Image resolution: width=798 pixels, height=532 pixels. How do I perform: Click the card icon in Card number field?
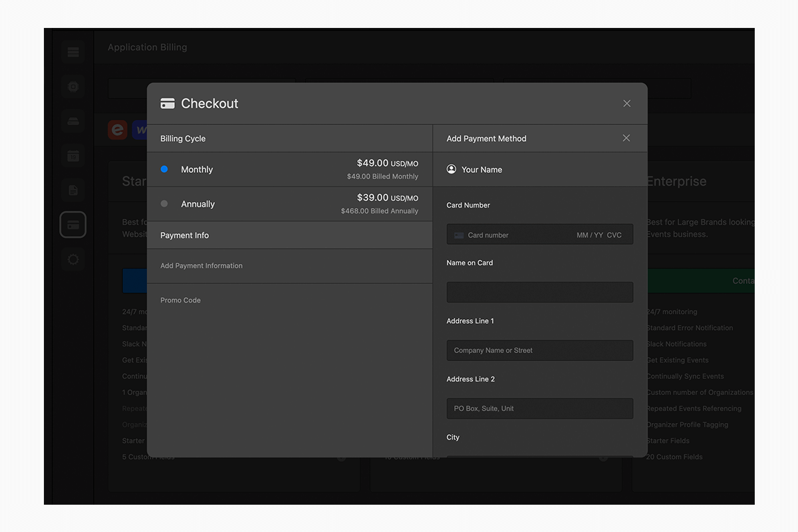(x=459, y=235)
